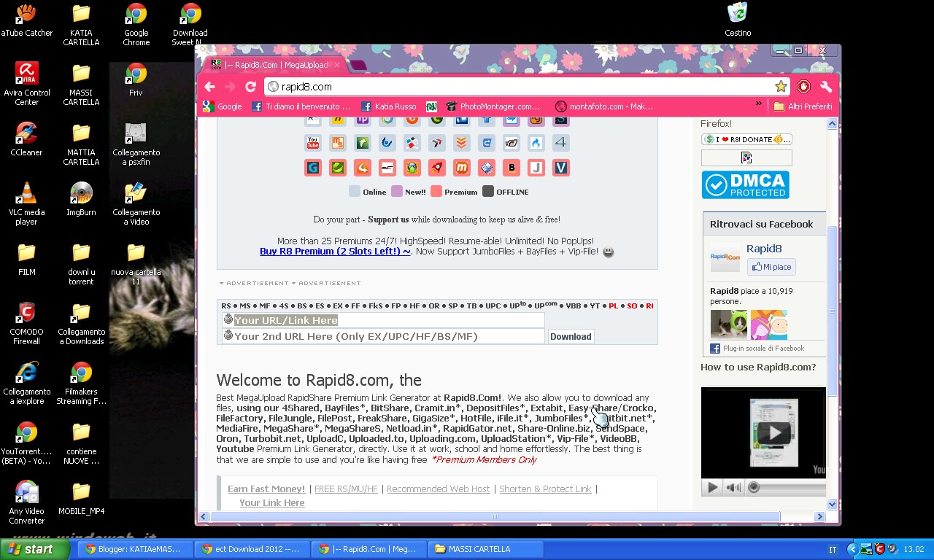Viewport: 934px width, 560px height.
Task: Click the 'Earn Fast Money!' link
Action: tap(266, 489)
